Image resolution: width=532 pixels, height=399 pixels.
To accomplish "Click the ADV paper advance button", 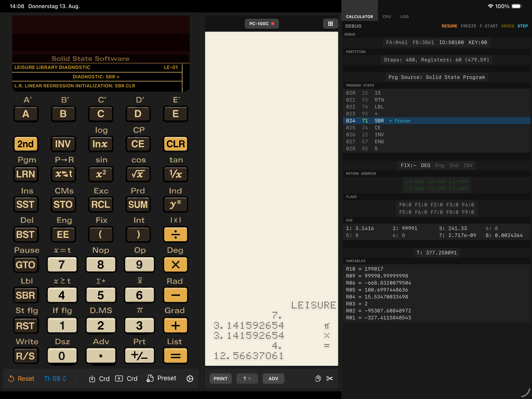I will [x=273, y=379].
